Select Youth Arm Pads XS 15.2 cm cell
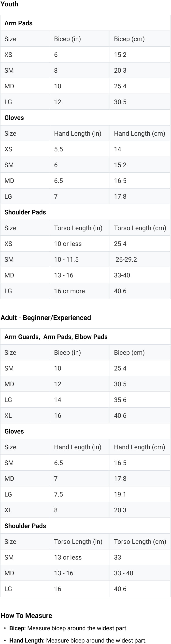Screen dimensions: 171x644 [120, 55]
